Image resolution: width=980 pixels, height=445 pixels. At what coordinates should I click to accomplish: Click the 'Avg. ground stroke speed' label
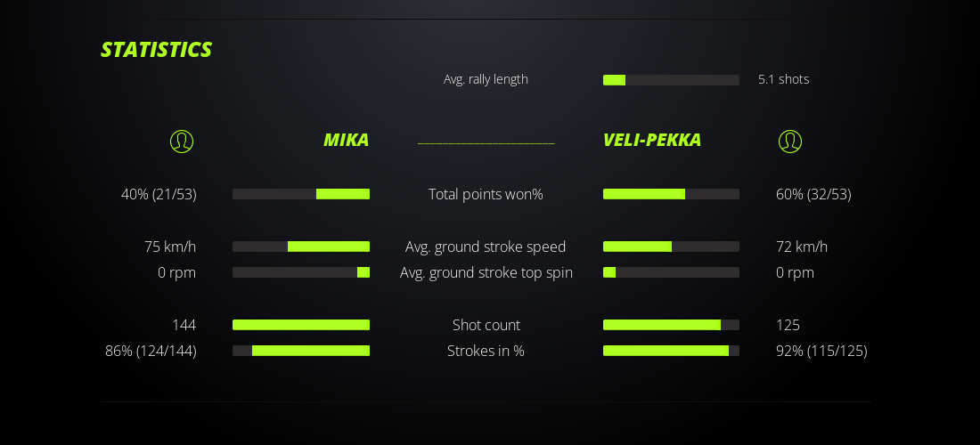click(x=486, y=247)
